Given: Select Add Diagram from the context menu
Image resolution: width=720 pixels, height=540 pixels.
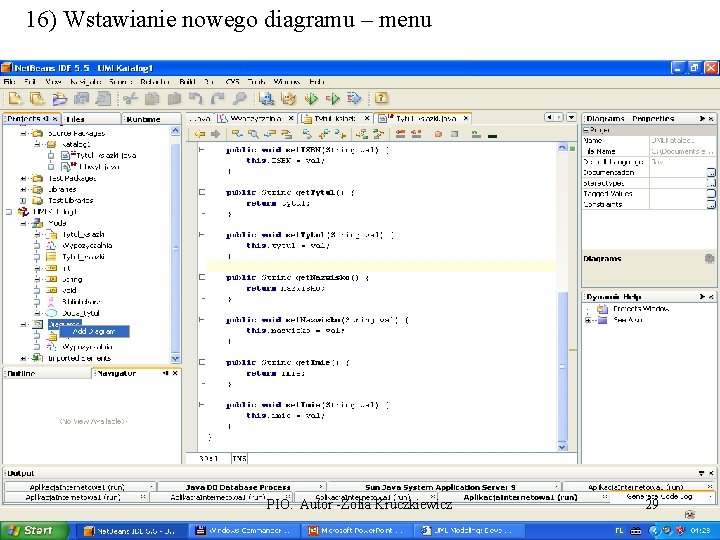Looking at the screenshot, I should pyautogui.click(x=94, y=331).
